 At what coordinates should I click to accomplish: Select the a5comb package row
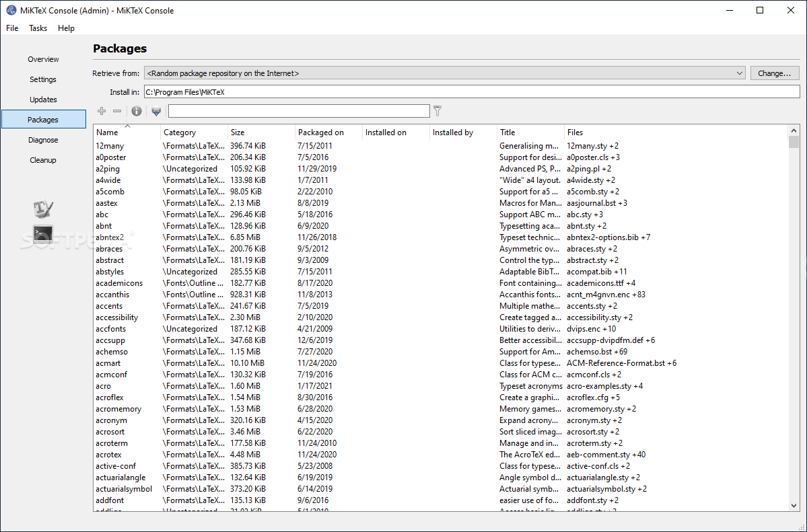coord(441,192)
